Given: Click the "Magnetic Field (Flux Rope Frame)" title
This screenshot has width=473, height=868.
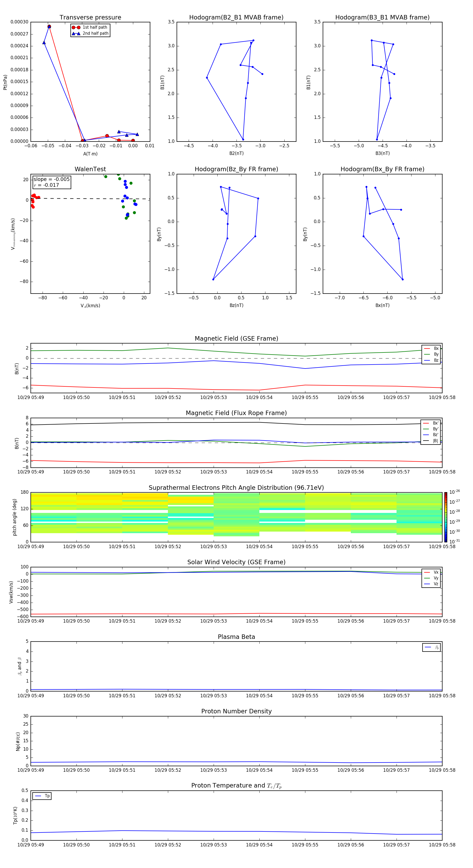Looking at the screenshot, I should click(x=236, y=413).
